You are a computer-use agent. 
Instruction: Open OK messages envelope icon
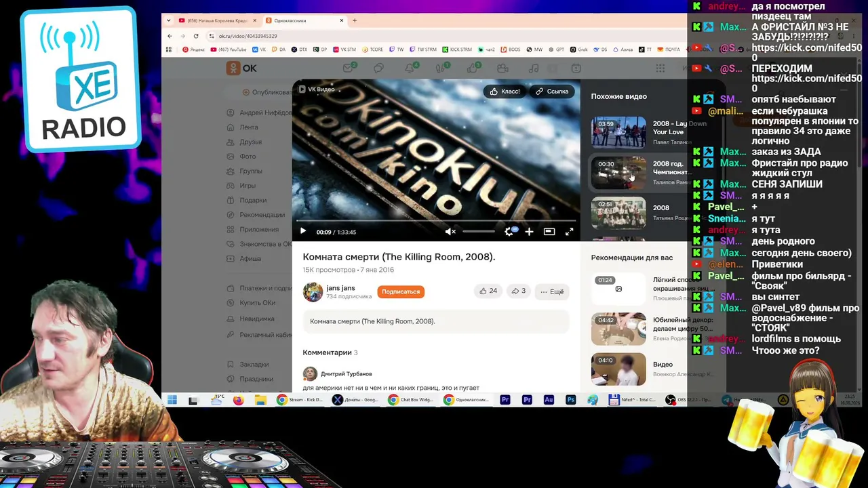[x=349, y=68]
